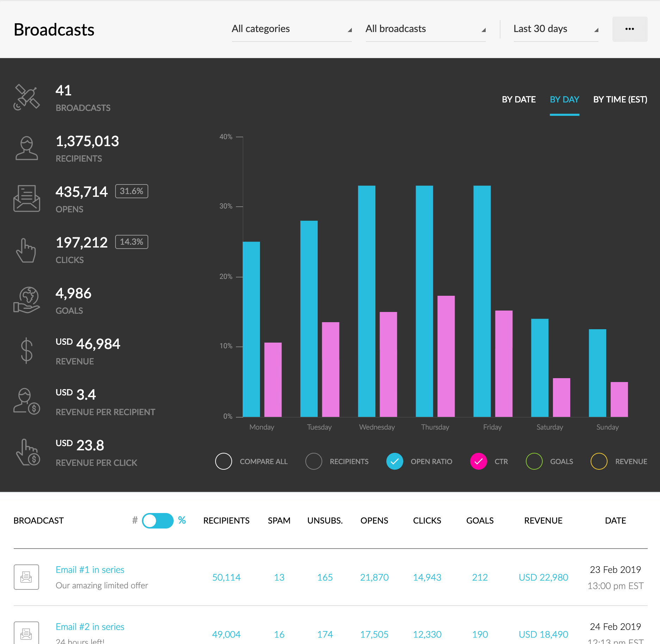Toggle the number/percent switch in table header
The width and height of the screenshot is (660, 644).
pos(157,520)
